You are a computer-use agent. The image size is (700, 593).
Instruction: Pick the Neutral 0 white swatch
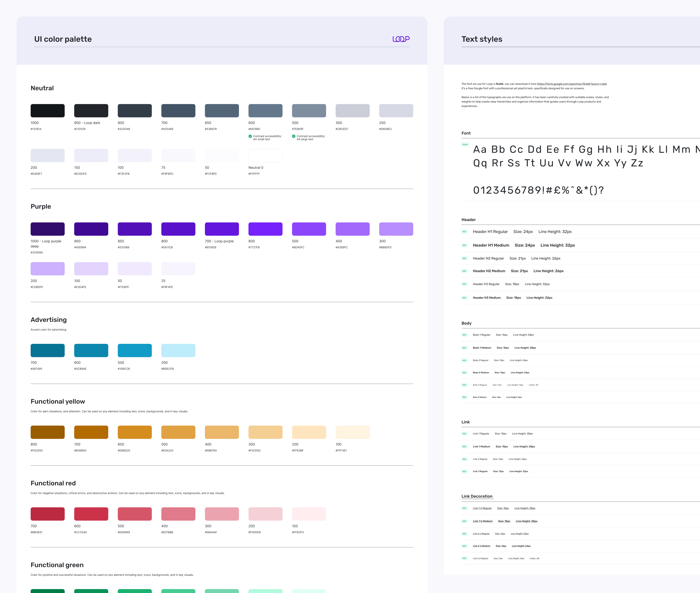pos(265,156)
